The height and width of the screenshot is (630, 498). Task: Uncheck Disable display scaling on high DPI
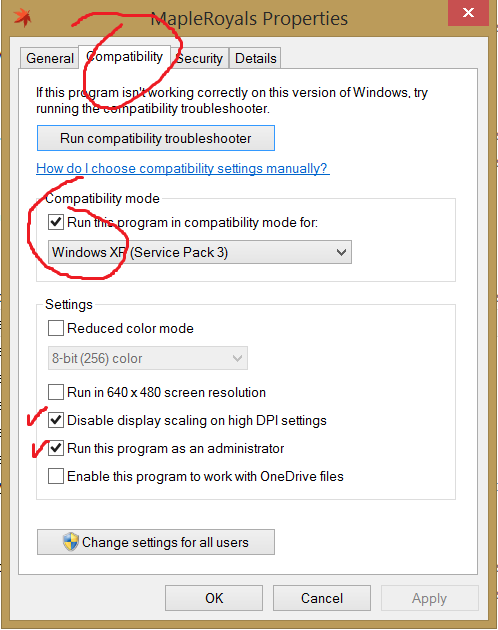click(56, 420)
